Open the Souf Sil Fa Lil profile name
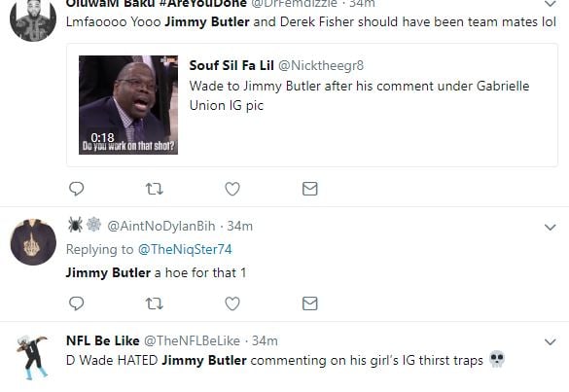Viewport: 569px width, 392px height. tap(231, 66)
